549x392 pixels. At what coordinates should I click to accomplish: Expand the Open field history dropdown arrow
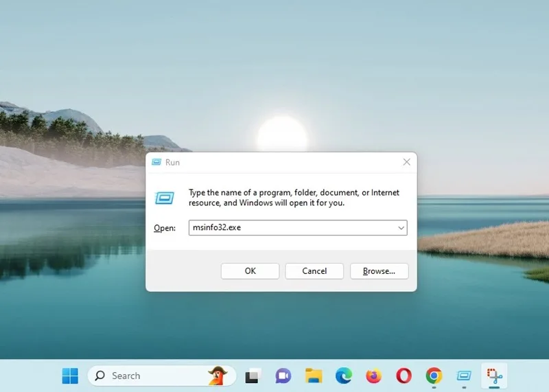[401, 228]
